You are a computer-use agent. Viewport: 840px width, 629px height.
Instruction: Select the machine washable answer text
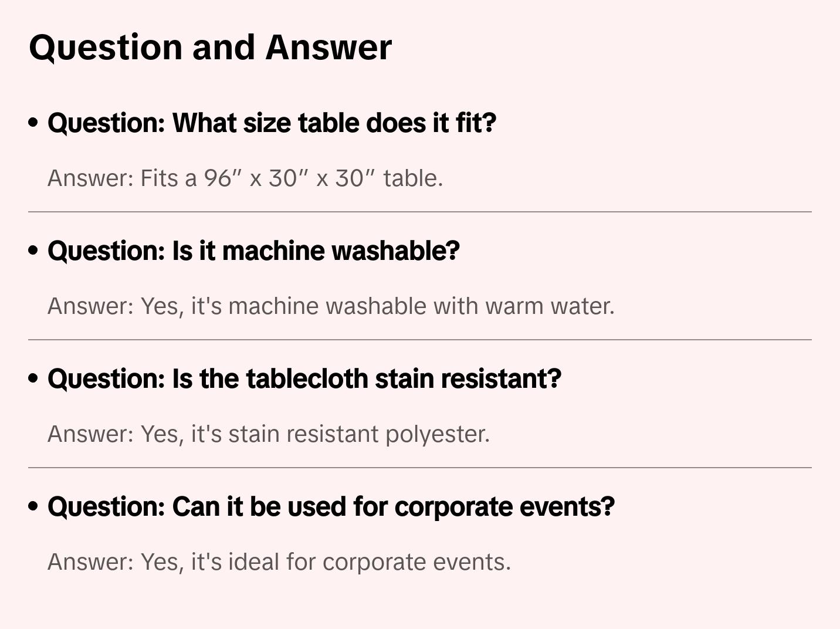331,306
